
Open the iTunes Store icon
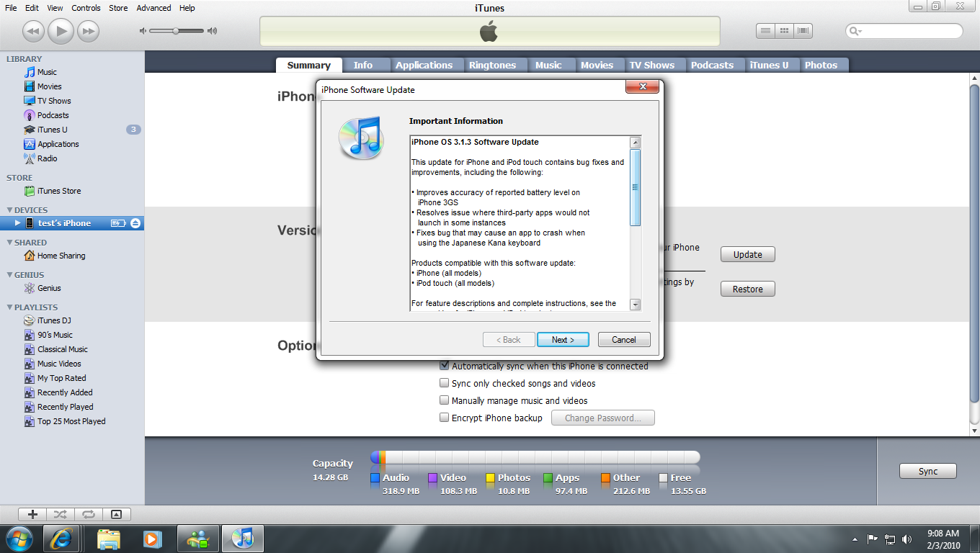30,191
